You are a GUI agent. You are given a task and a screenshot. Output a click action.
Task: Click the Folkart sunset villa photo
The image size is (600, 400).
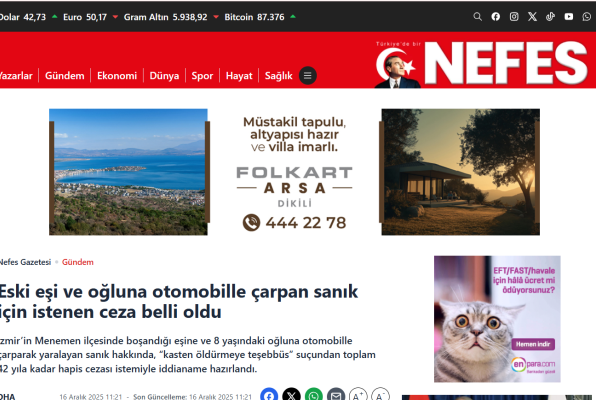[x=461, y=172]
